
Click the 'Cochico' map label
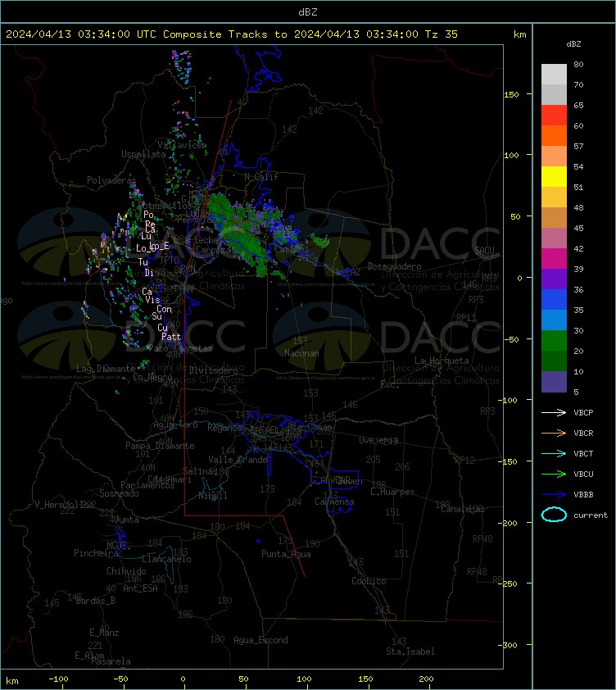pyautogui.click(x=369, y=581)
